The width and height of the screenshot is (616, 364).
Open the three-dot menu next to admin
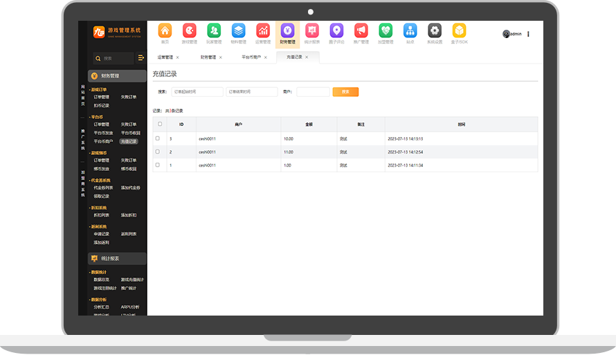(x=528, y=34)
